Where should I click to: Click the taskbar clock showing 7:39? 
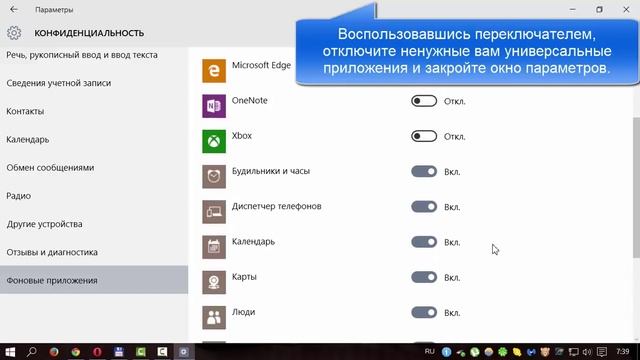click(622, 351)
